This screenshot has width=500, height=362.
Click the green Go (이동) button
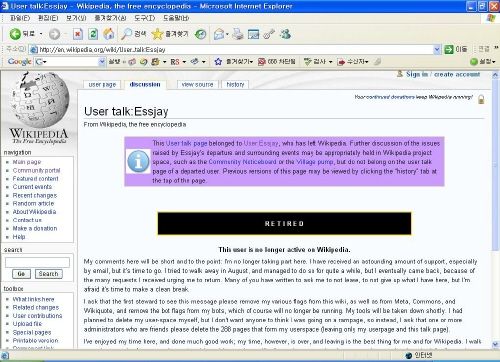(455, 50)
